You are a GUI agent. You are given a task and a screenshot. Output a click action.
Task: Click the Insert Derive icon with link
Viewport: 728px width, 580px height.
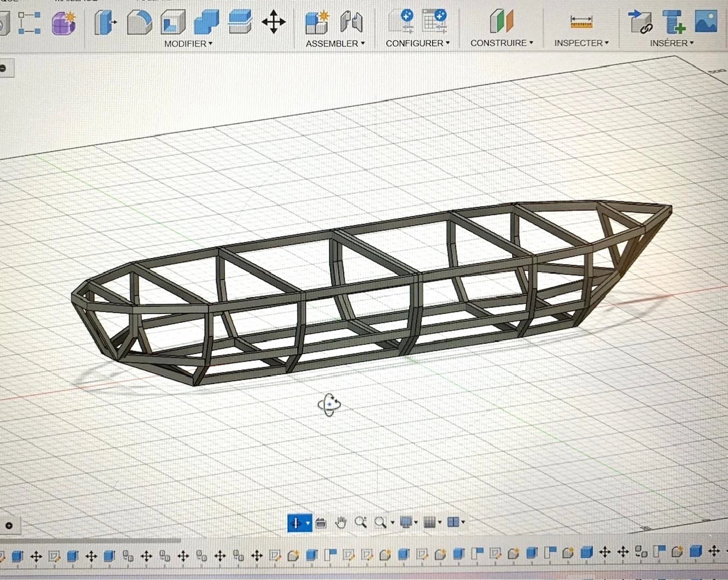click(x=640, y=22)
